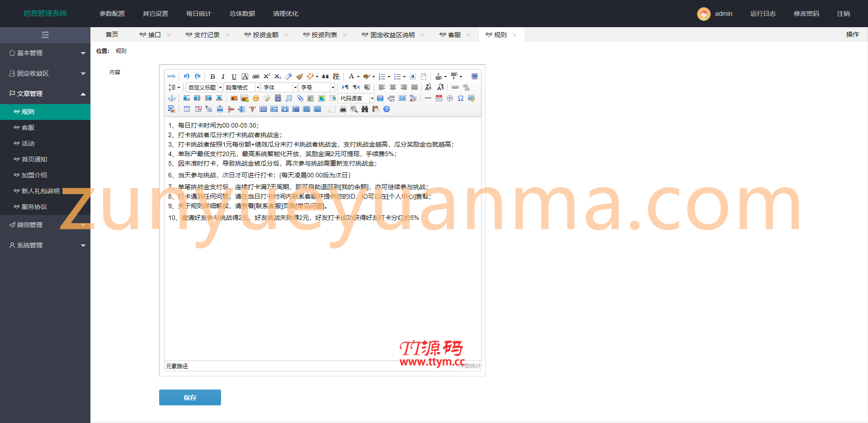Undo the last edit in editor
868x423 pixels.
click(x=187, y=76)
